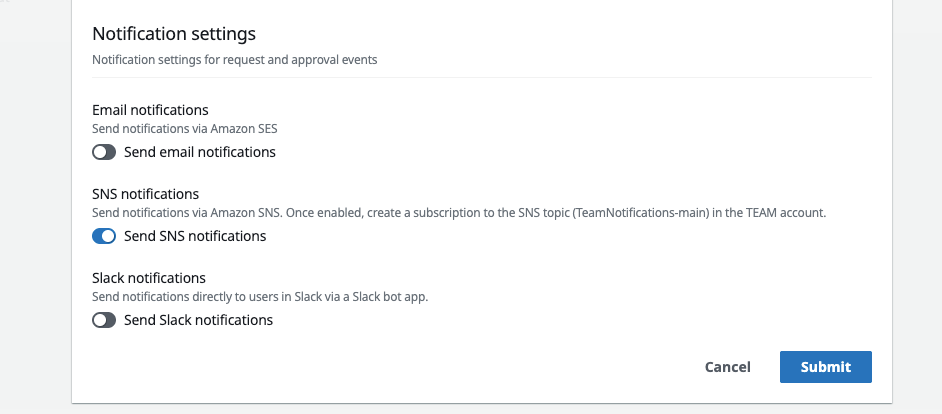Click the Submit button

pyautogui.click(x=825, y=367)
